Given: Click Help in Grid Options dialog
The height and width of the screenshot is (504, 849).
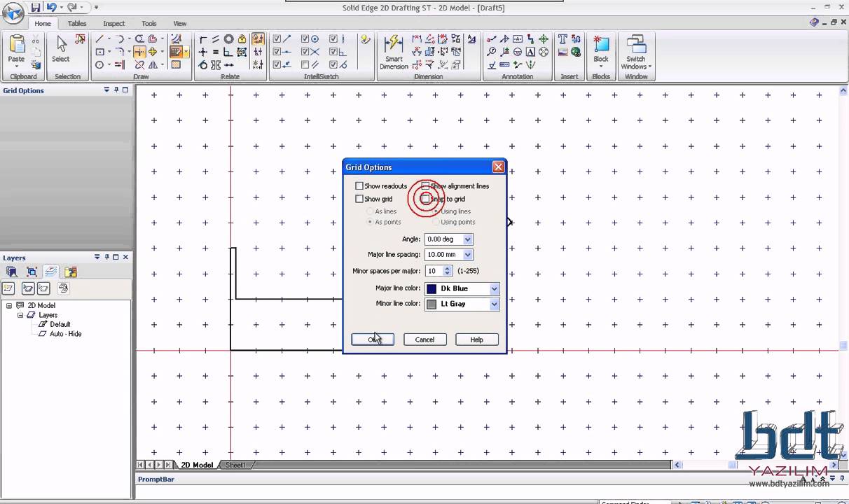Looking at the screenshot, I should [x=476, y=339].
